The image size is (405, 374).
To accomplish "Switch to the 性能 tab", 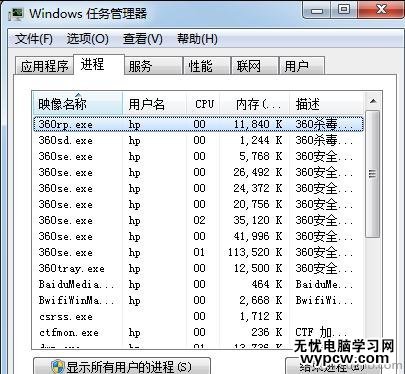I will [x=207, y=66].
